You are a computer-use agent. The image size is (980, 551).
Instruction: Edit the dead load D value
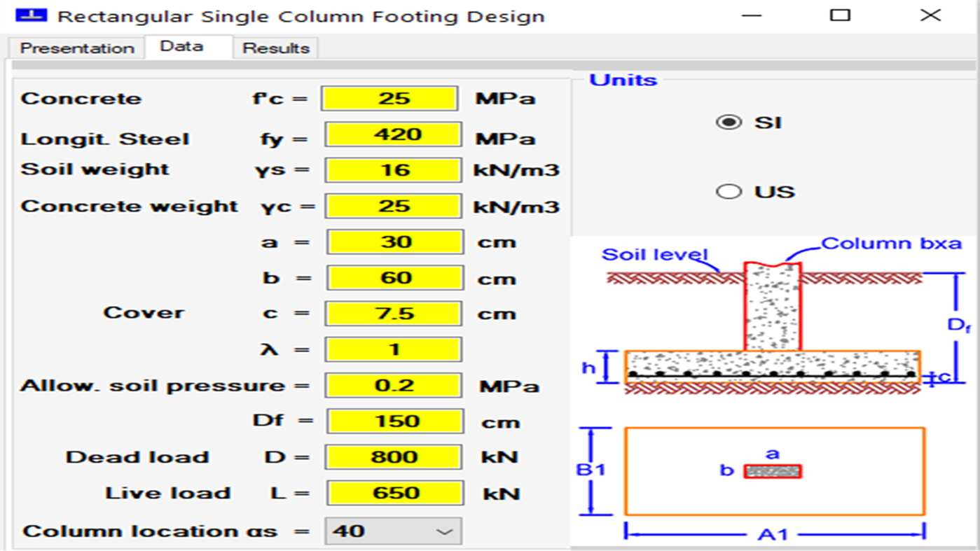393,456
